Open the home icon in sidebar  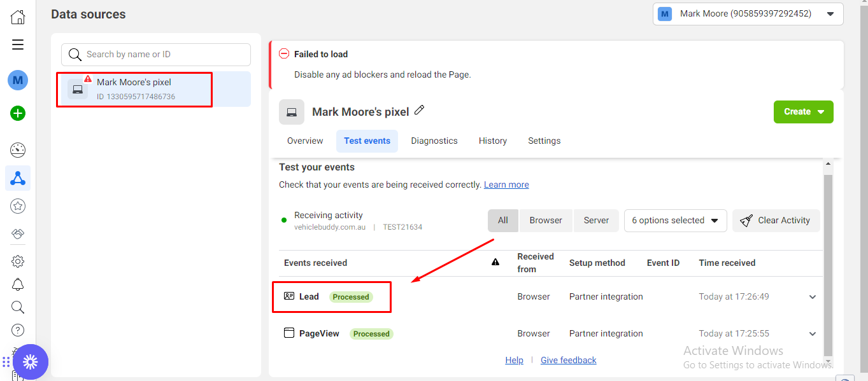tap(18, 17)
